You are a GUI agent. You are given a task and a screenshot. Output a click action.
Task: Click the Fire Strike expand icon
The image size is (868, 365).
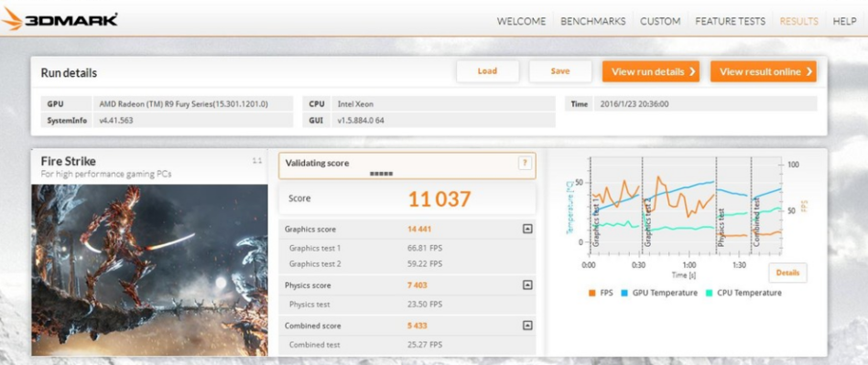(257, 161)
